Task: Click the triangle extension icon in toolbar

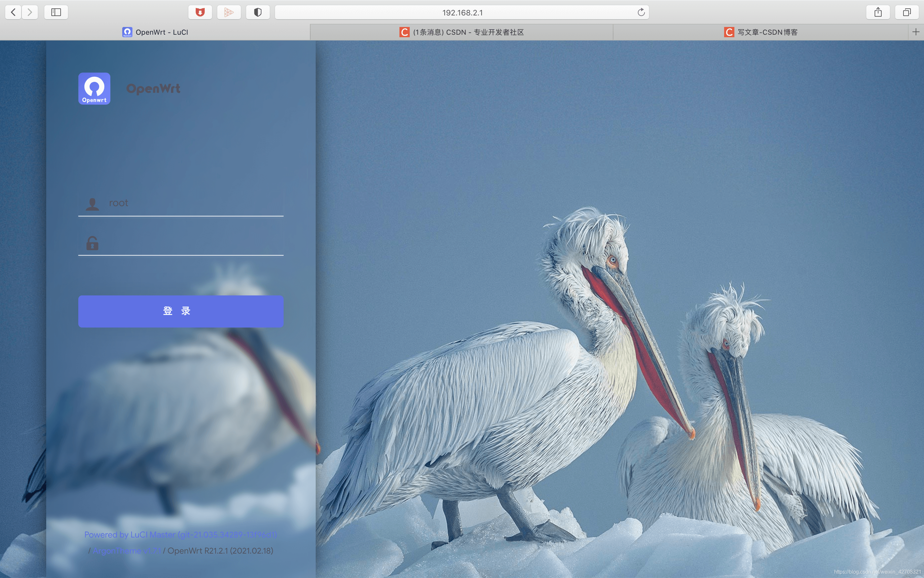Action: 229,12
